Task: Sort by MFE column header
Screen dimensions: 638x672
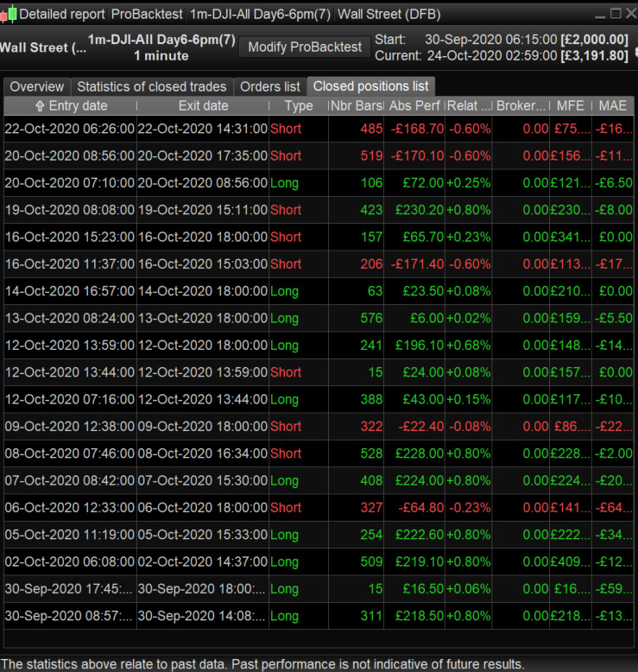Action: point(571,106)
